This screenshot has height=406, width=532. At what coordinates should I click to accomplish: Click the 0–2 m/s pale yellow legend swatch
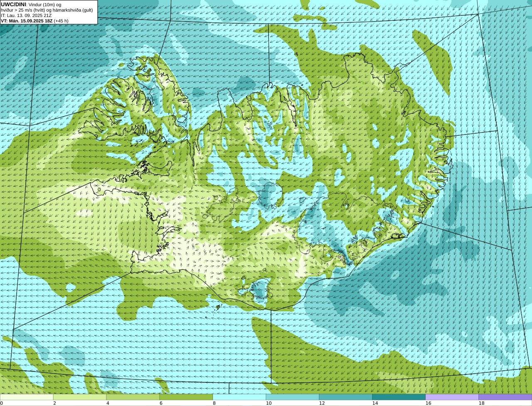(27, 397)
